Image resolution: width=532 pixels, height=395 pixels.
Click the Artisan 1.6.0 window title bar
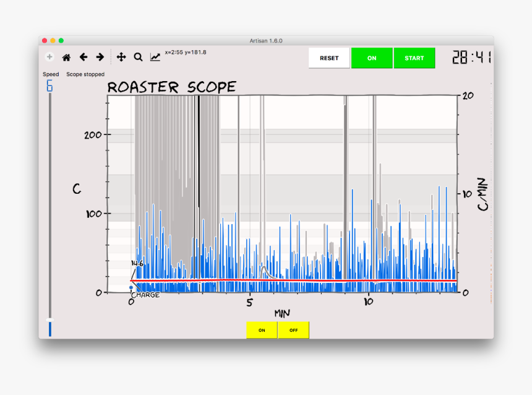[x=266, y=40]
